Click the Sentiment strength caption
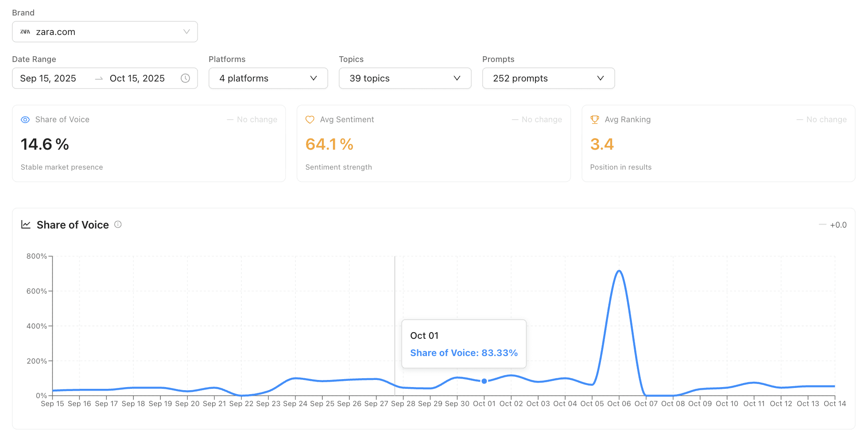The height and width of the screenshot is (434, 868). pyautogui.click(x=338, y=167)
